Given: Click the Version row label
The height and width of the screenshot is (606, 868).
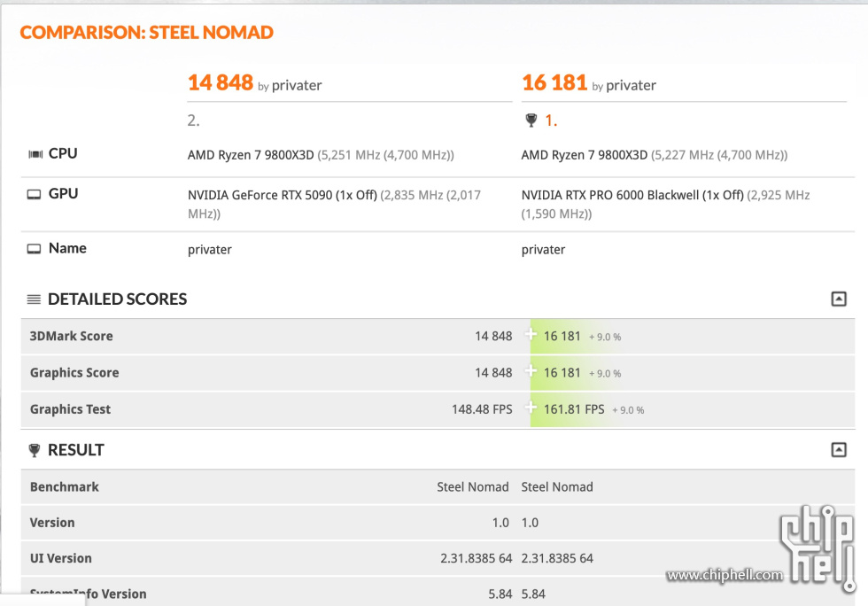Looking at the screenshot, I should tap(52, 523).
